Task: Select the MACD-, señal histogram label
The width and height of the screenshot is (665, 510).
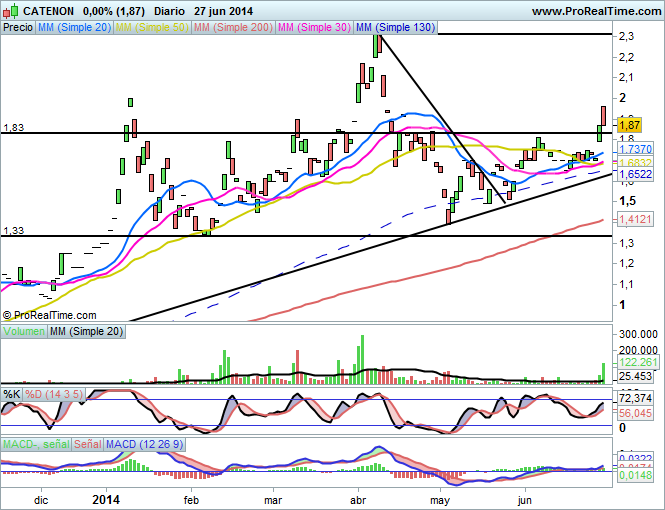Action: (36, 444)
